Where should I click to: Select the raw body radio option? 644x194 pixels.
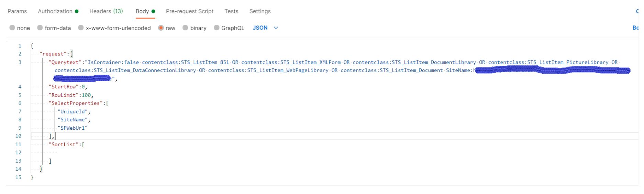tap(161, 28)
